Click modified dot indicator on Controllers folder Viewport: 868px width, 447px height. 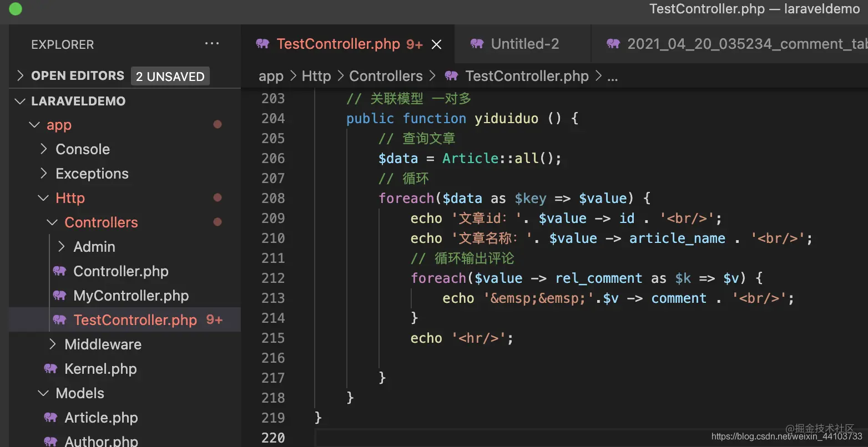[218, 222]
